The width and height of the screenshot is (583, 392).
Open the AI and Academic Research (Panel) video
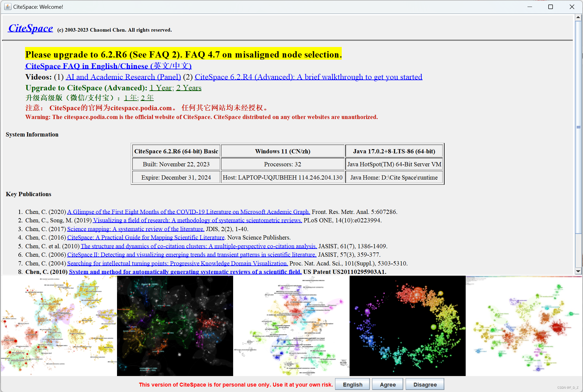point(123,77)
